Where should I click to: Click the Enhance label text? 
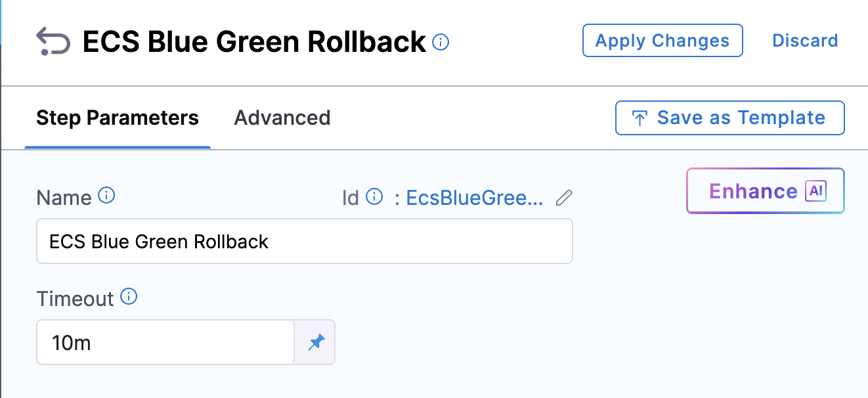click(753, 191)
